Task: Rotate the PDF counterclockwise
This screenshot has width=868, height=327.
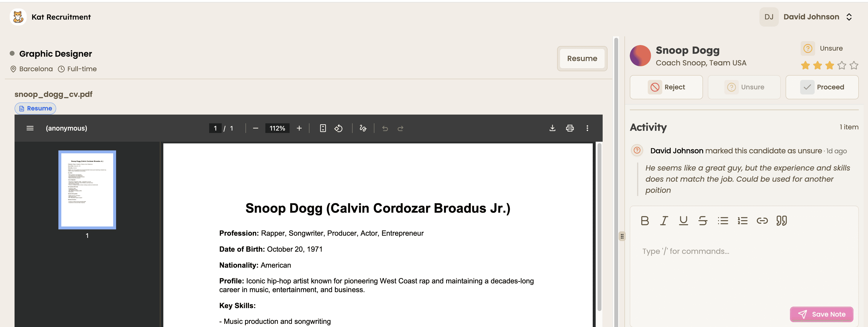Action: click(x=338, y=128)
